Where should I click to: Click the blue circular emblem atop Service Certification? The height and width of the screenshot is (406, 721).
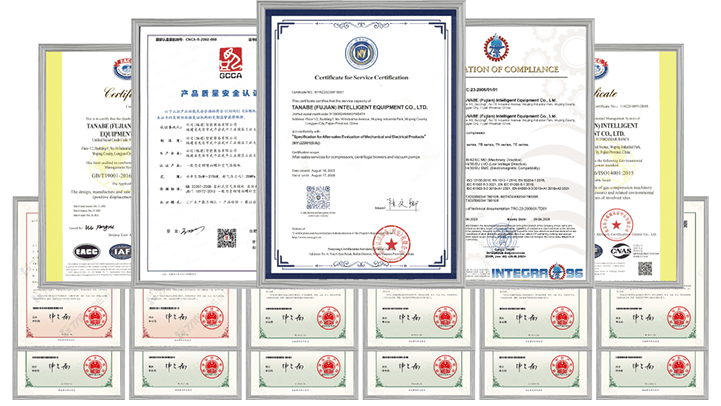(x=358, y=47)
